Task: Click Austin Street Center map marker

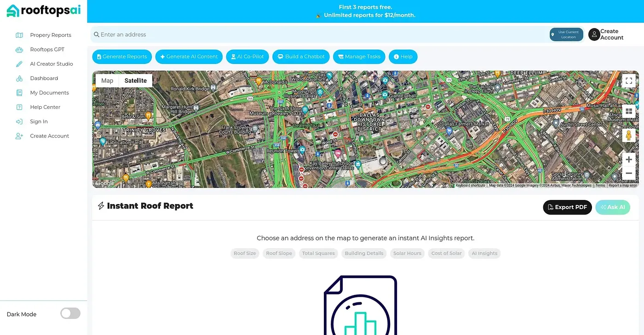Action: point(556,123)
